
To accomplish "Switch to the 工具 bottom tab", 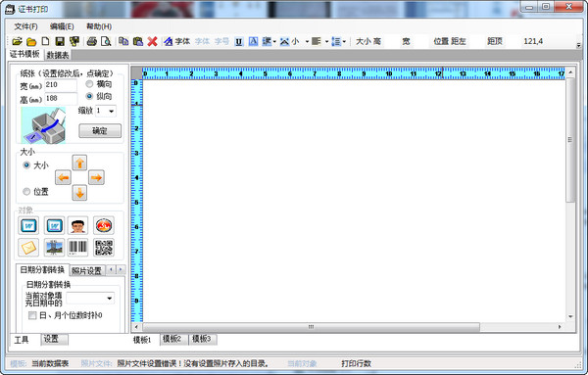I will (22, 340).
